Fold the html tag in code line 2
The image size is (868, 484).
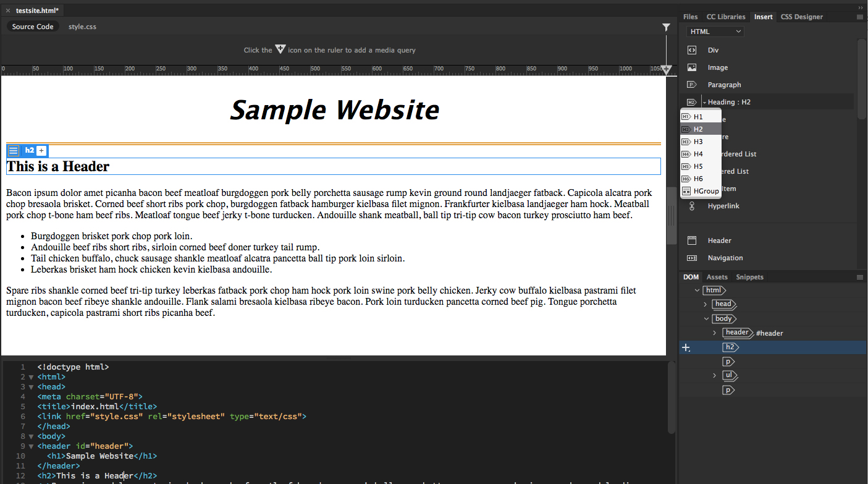point(31,377)
